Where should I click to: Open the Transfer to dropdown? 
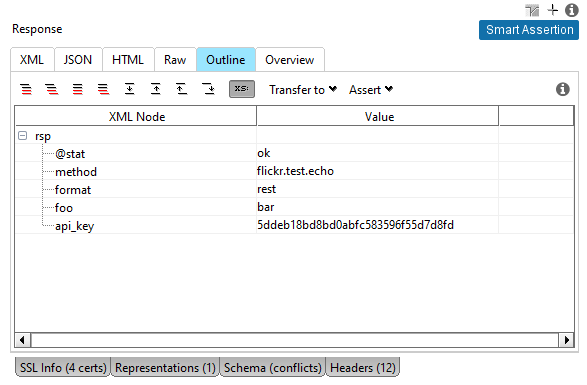point(303,90)
